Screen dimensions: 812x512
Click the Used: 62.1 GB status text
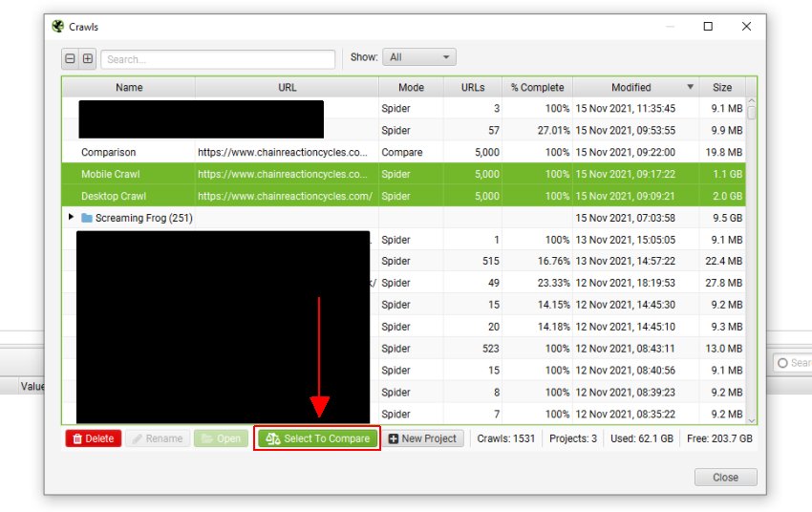(x=642, y=438)
